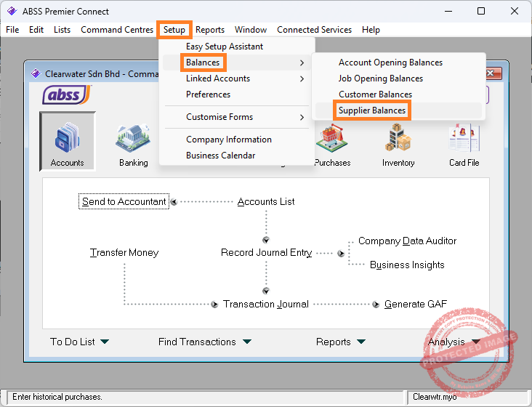Open the Card File command centre icon
This screenshot has width=532, height=407.
point(464,145)
